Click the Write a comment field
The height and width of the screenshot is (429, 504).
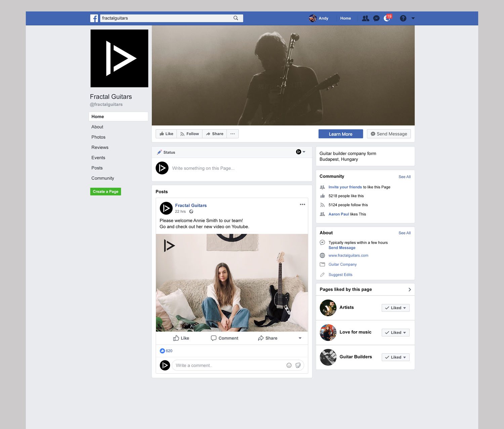click(x=228, y=365)
